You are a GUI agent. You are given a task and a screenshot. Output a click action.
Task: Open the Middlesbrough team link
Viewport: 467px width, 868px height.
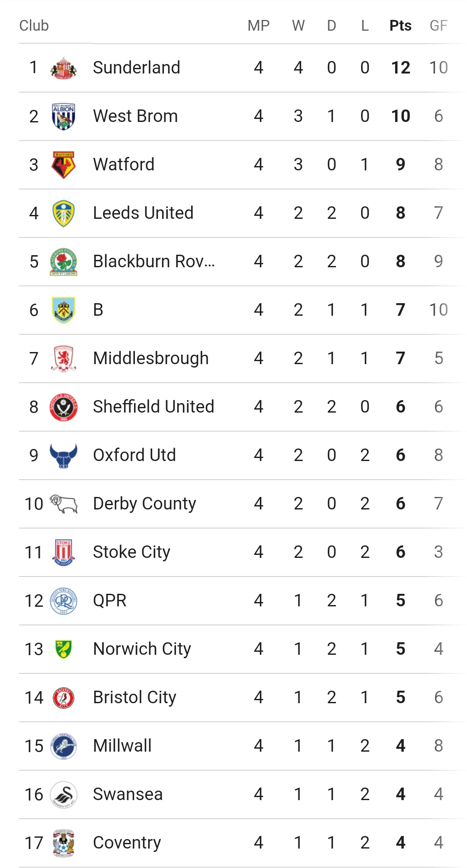tap(150, 359)
